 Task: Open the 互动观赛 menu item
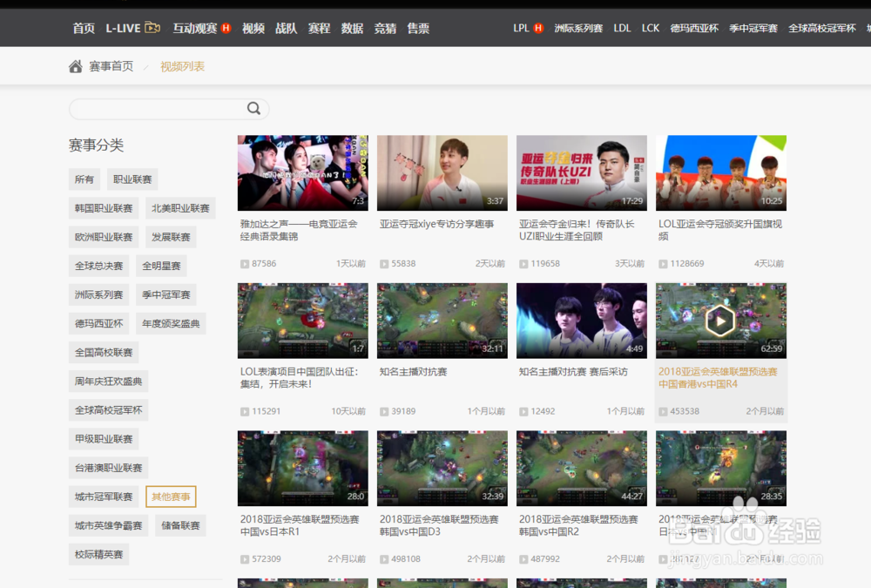coord(195,29)
